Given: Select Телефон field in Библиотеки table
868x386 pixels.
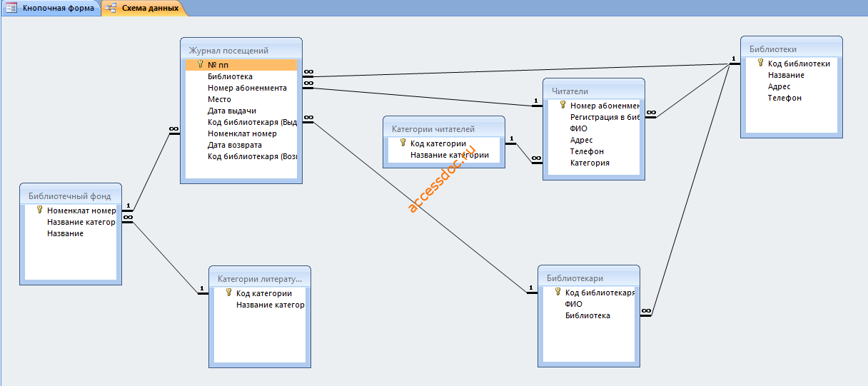Looking at the screenshot, I should coord(791,98).
